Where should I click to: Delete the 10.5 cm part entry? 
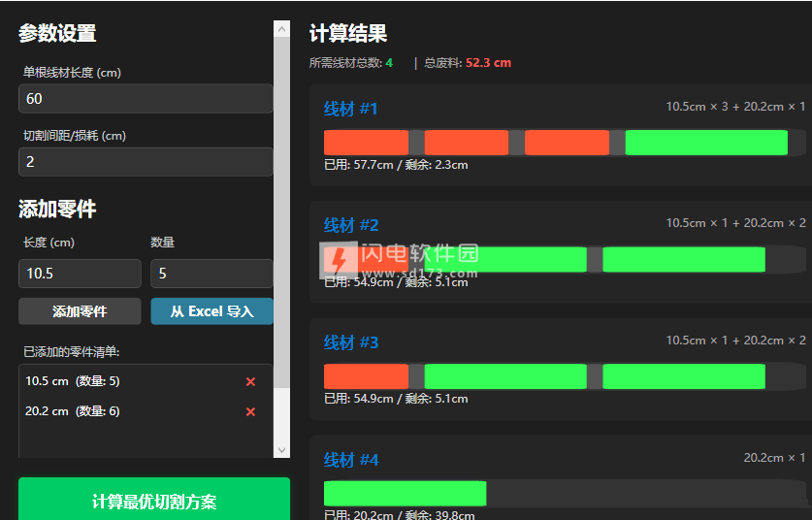click(250, 381)
